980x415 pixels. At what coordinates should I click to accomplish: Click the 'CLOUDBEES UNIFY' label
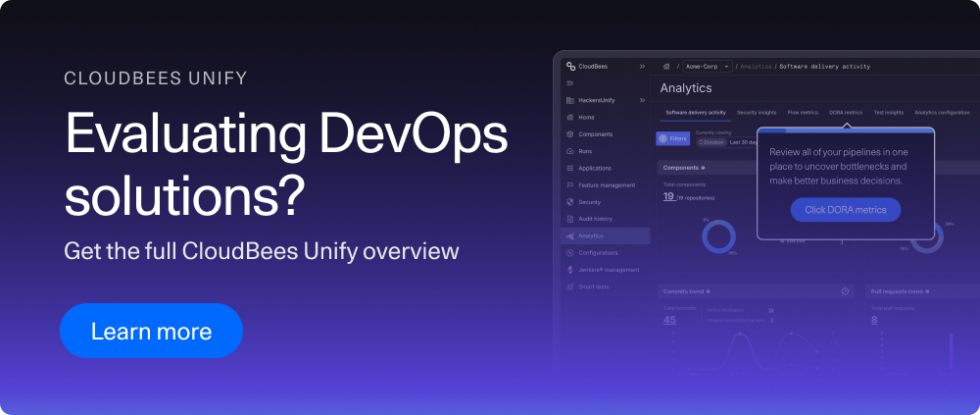pyautogui.click(x=156, y=78)
